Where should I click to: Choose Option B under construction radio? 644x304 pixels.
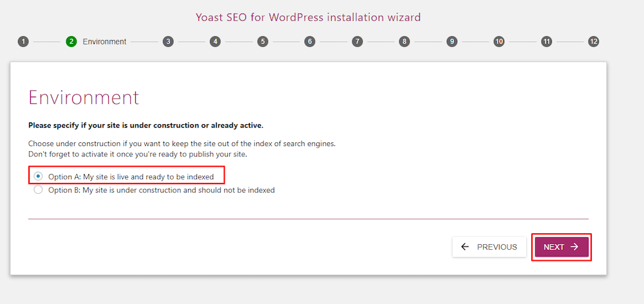(x=39, y=190)
